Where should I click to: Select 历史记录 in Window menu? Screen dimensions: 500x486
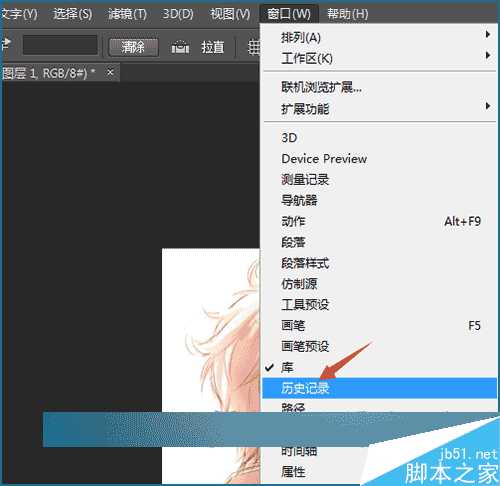click(380, 388)
